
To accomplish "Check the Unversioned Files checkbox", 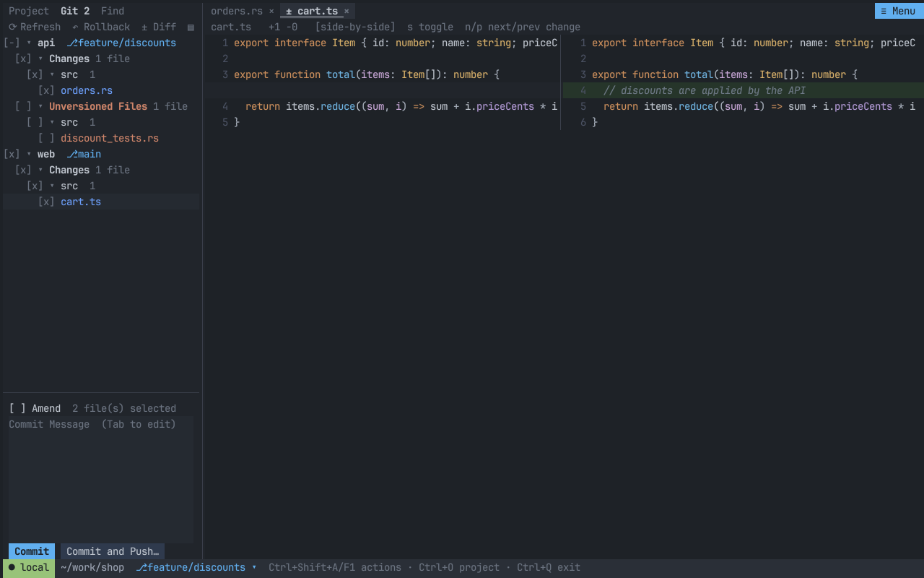I will pyautogui.click(x=23, y=106).
